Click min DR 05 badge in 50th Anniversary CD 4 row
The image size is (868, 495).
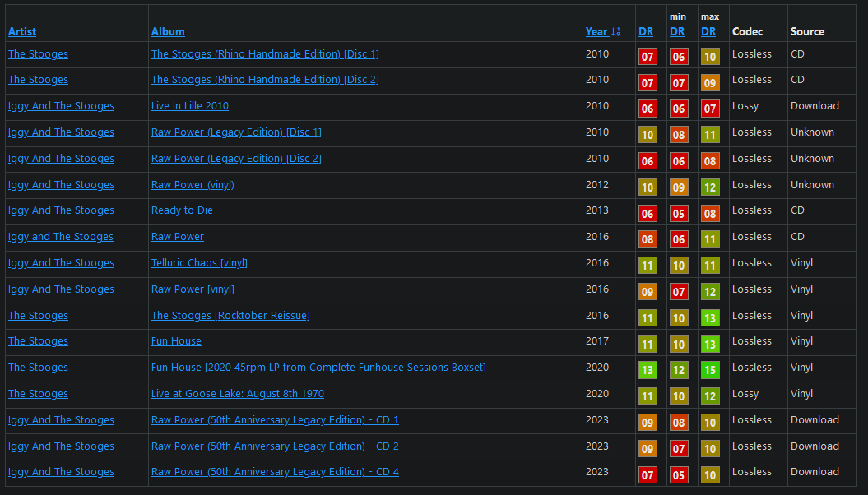click(679, 474)
